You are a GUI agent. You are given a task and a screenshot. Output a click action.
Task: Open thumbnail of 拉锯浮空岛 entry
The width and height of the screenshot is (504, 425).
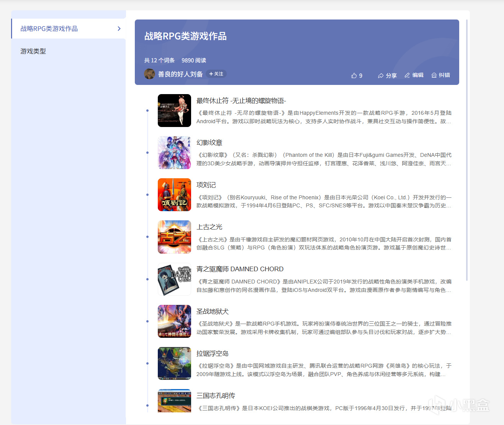174,363
